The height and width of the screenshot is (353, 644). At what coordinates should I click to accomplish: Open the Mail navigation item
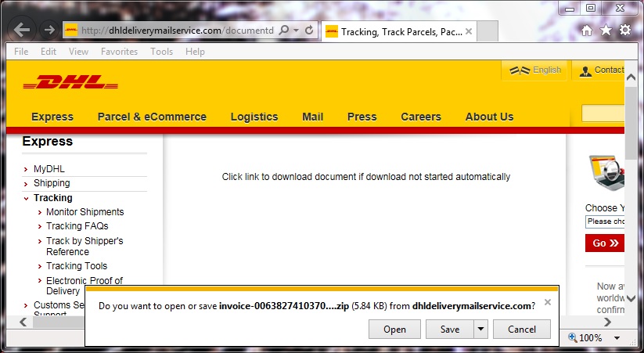[312, 117]
